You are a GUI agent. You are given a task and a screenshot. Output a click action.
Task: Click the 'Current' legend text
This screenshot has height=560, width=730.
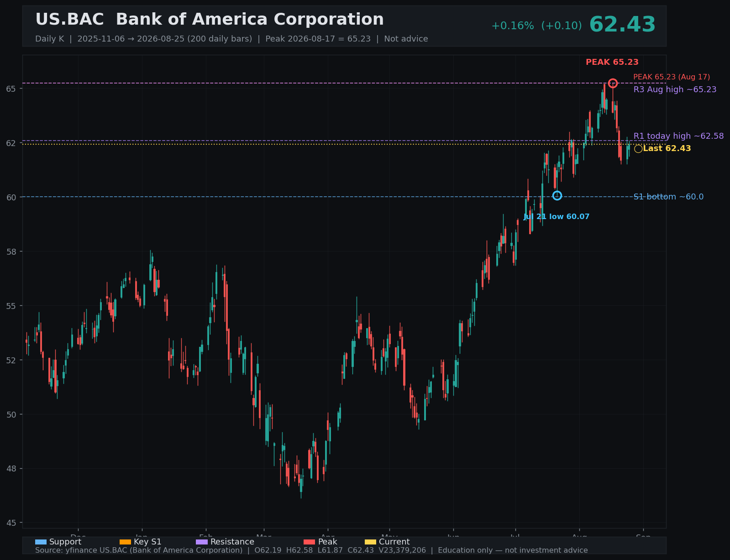pyautogui.click(x=394, y=542)
